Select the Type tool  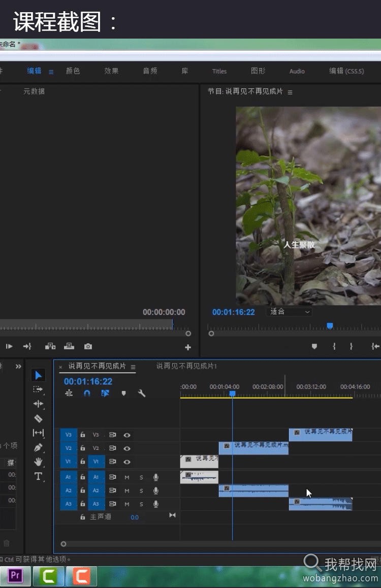(x=38, y=476)
